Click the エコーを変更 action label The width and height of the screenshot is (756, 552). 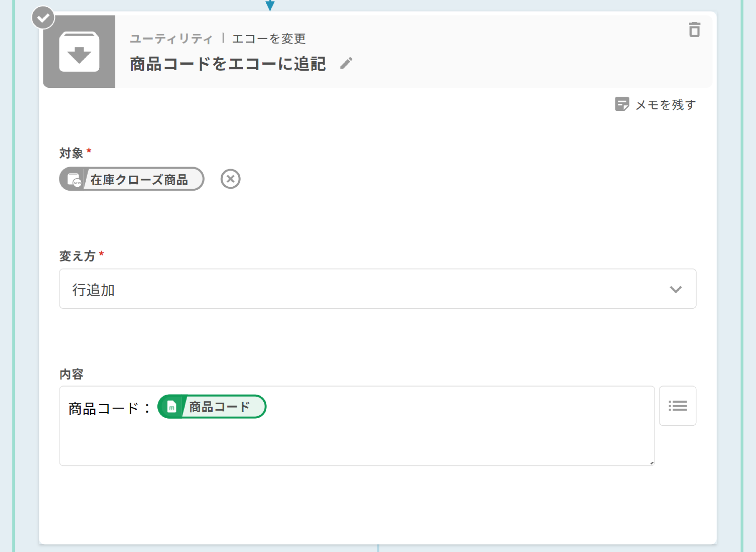pyautogui.click(x=269, y=39)
